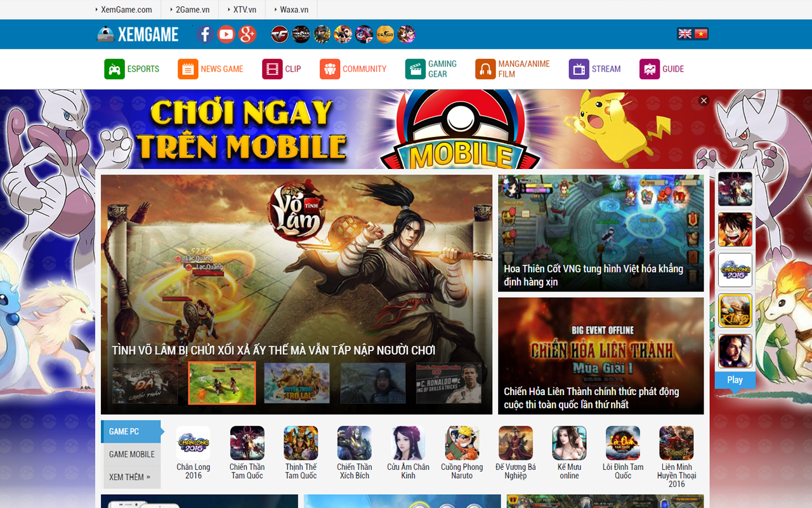Click the CS:GO game icon in header
Image resolution: width=812 pixels, height=508 pixels.
point(385,34)
